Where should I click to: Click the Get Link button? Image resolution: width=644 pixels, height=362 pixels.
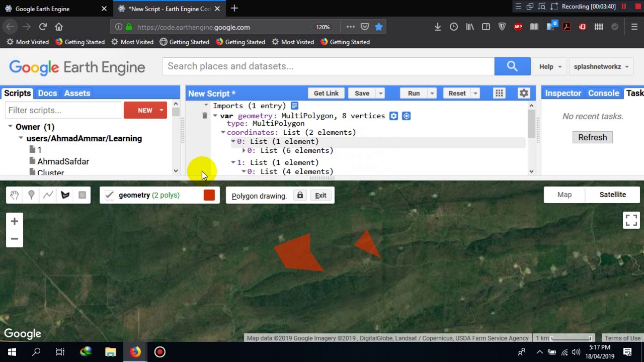326,93
